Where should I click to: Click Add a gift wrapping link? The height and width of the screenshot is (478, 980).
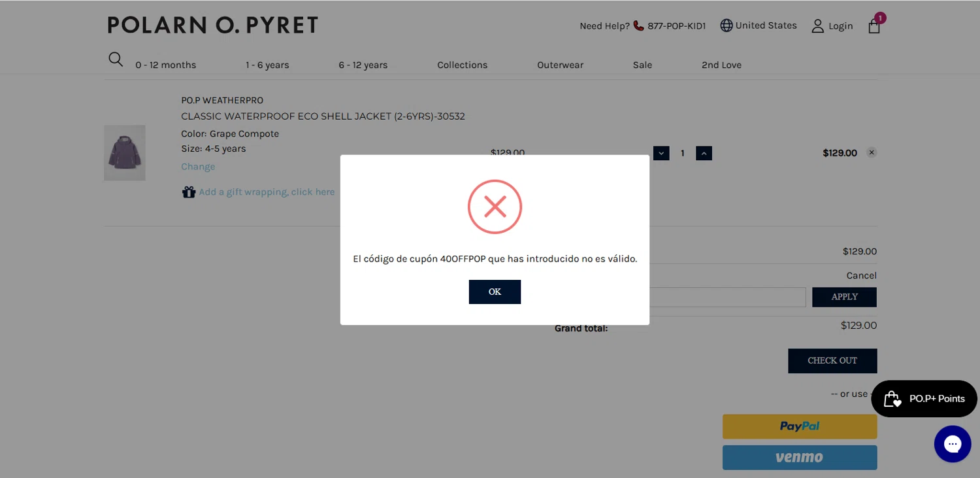point(267,192)
